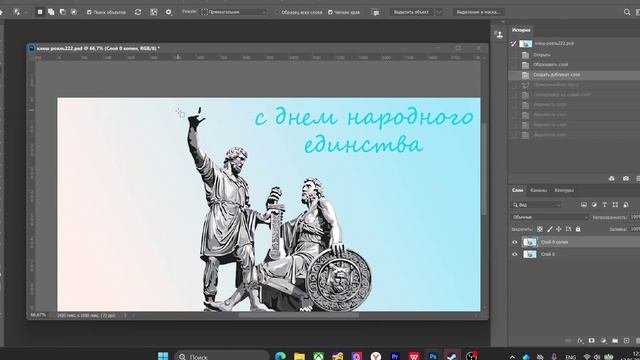640x360 pixels.
Task: Switch to the Каналы tab
Action: (x=538, y=190)
